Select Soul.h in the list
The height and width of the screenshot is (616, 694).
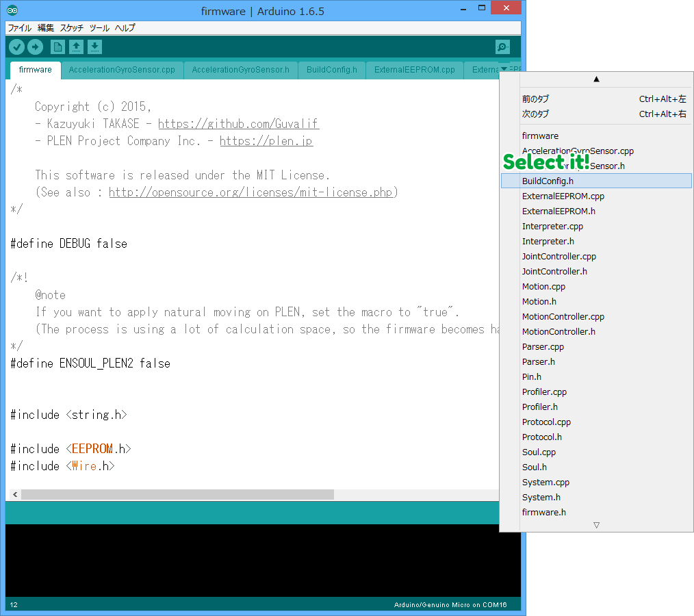(596, 467)
